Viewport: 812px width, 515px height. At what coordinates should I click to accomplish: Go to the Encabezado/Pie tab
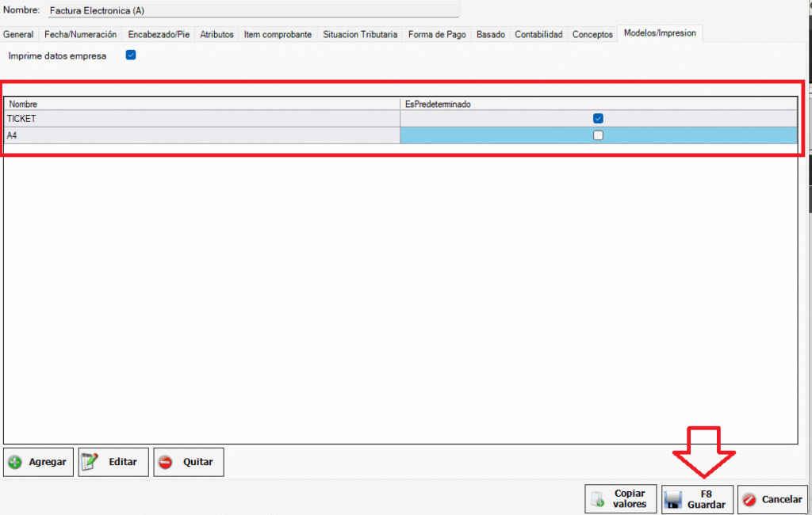tap(159, 35)
